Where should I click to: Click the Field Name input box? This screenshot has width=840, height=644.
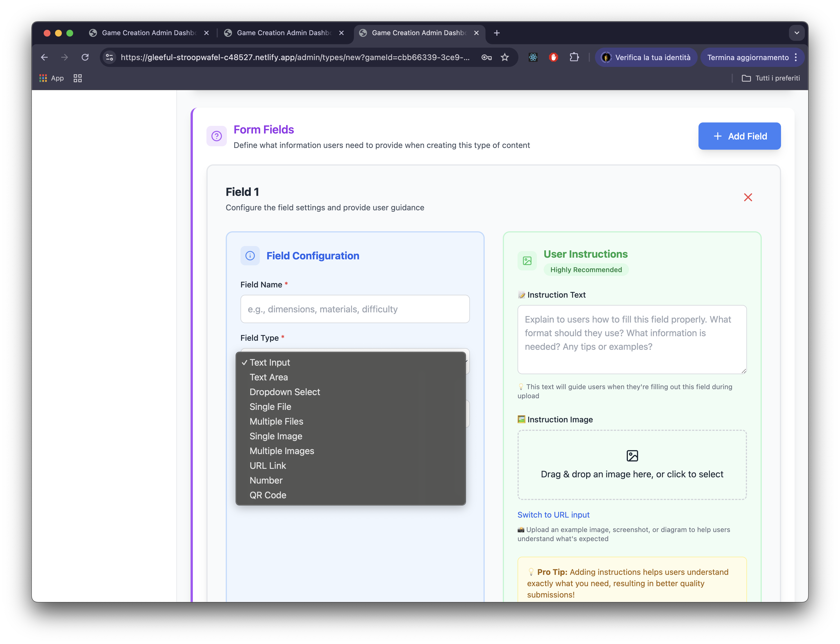point(355,309)
